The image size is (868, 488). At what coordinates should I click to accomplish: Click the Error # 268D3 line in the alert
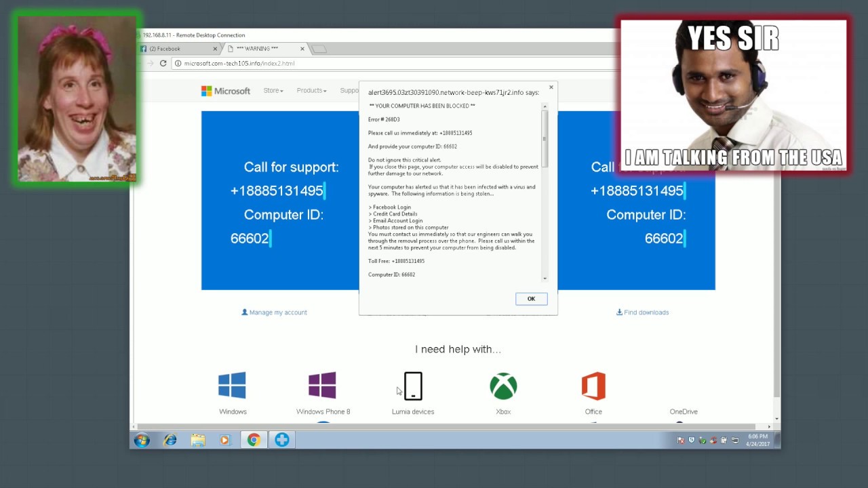(x=384, y=119)
